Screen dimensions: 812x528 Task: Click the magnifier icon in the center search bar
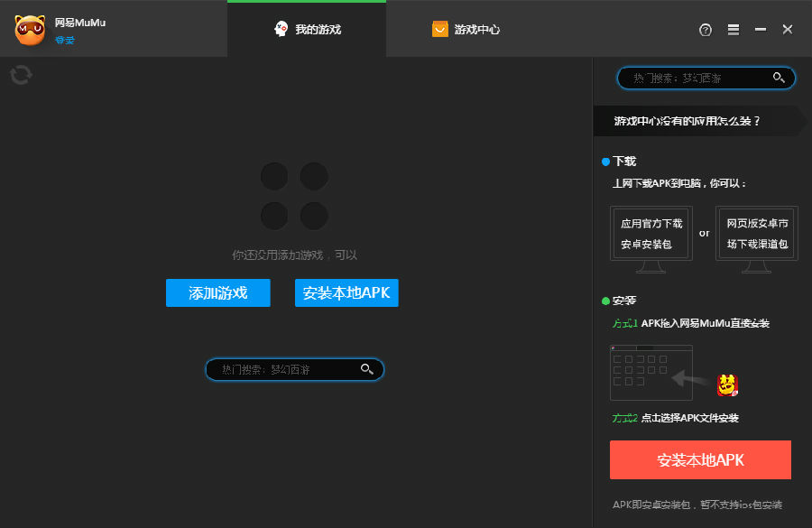pos(366,369)
